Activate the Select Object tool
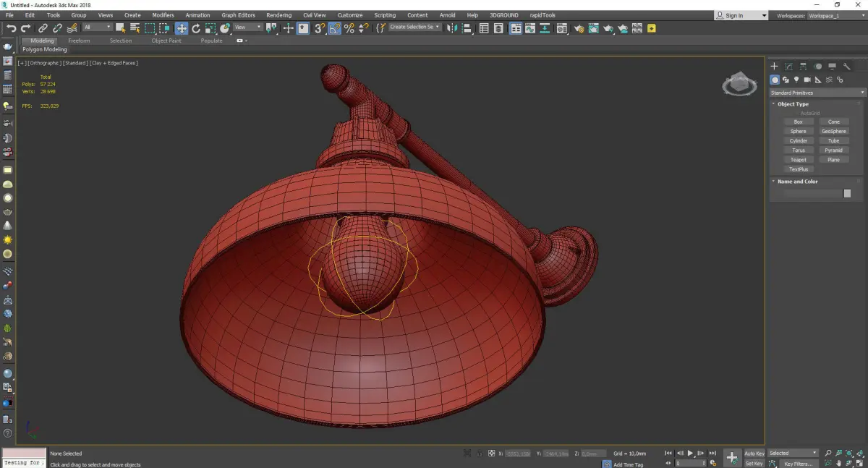The width and height of the screenshot is (868, 468). tap(120, 28)
